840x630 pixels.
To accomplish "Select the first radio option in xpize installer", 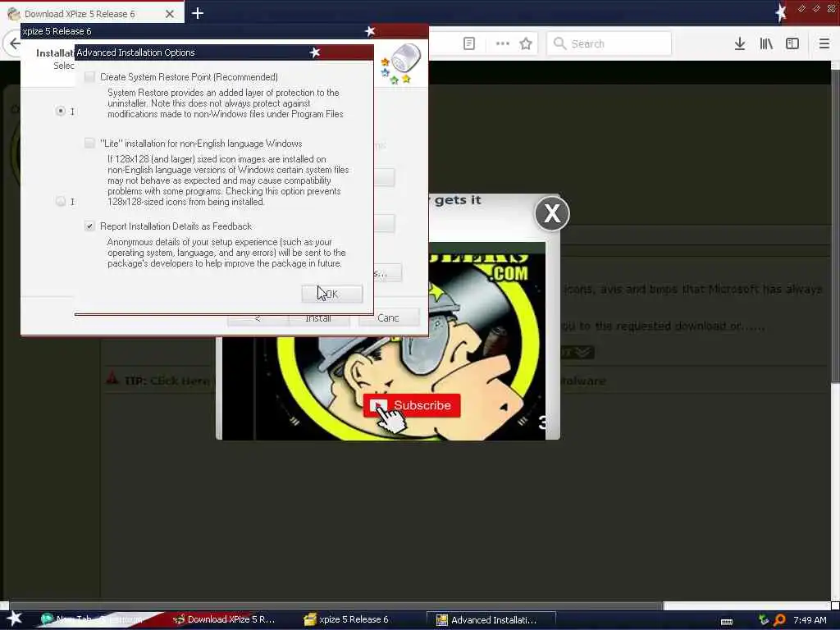I will (61, 111).
